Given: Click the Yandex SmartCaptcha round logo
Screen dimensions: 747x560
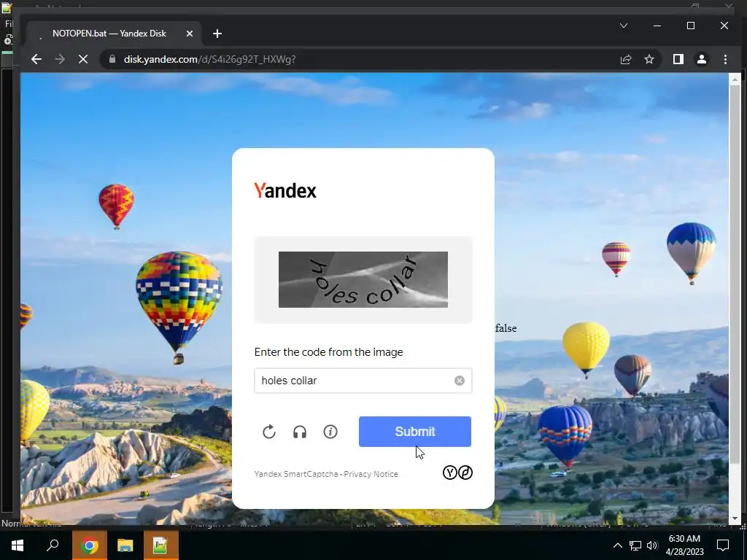Looking at the screenshot, I should [x=457, y=472].
